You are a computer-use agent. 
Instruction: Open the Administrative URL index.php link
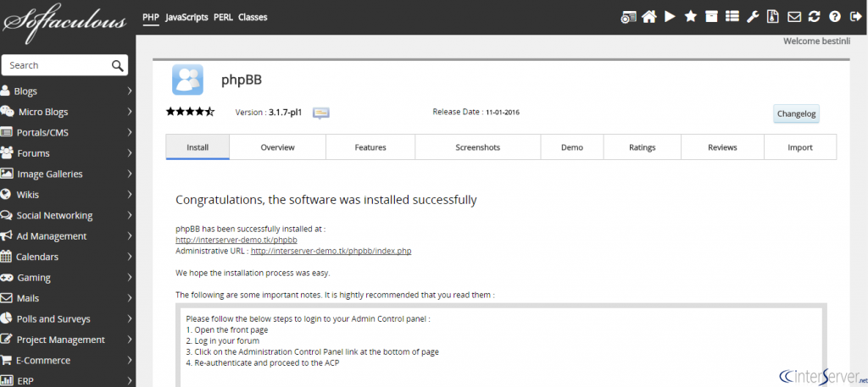pos(331,251)
